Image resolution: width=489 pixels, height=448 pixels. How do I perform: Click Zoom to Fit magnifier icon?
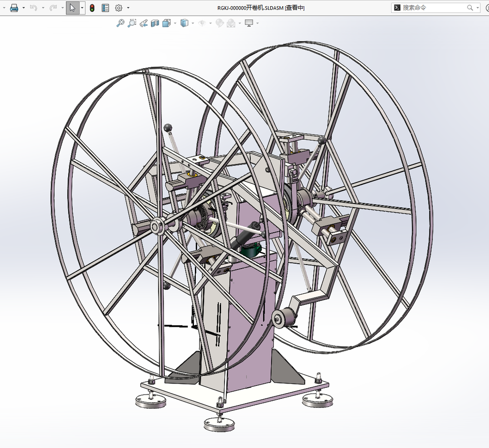tap(120, 23)
